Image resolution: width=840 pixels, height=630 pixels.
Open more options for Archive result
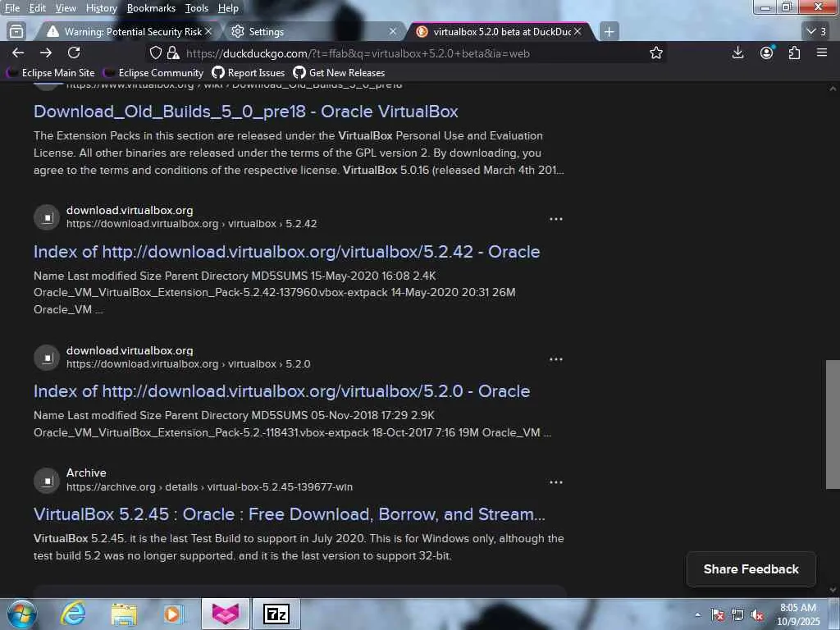tap(556, 482)
